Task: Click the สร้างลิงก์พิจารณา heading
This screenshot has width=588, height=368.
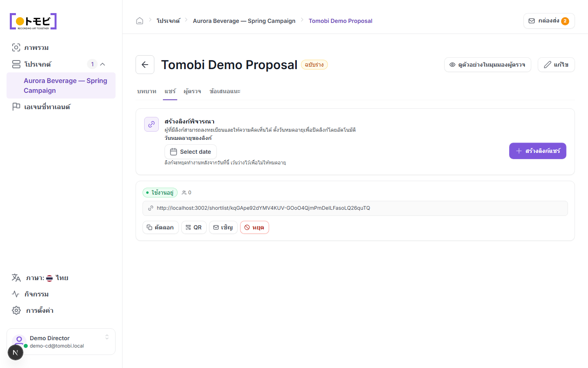Action: click(x=189, y=121)
